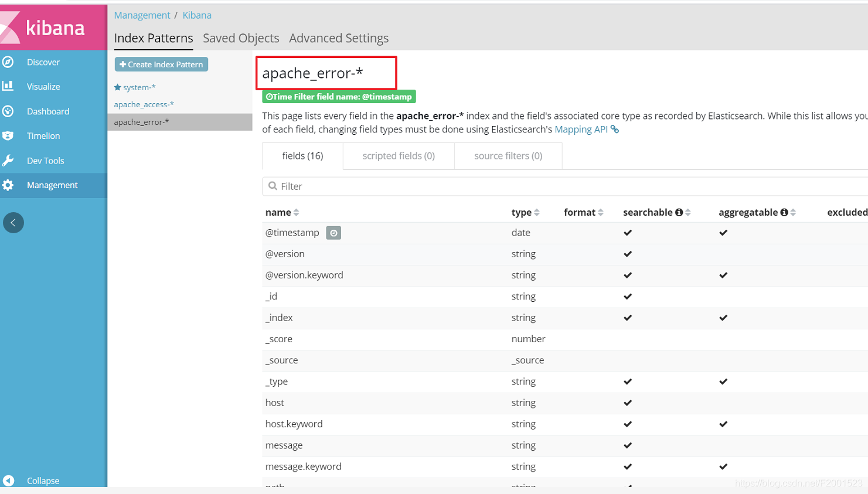This screenshot has width=868, height=494.
Task: Click the @version.keyword field name
Action: [304, 275]
